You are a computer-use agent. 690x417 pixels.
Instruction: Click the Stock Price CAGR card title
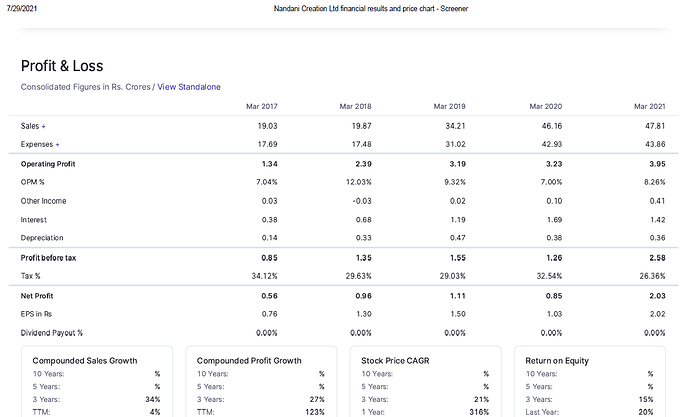395,361
